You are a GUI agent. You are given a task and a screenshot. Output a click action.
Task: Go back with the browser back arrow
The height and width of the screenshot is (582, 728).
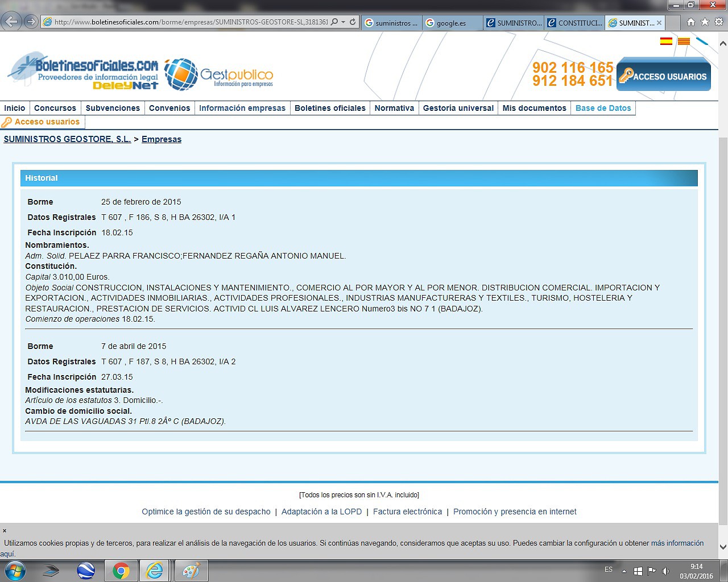point(11,22)
